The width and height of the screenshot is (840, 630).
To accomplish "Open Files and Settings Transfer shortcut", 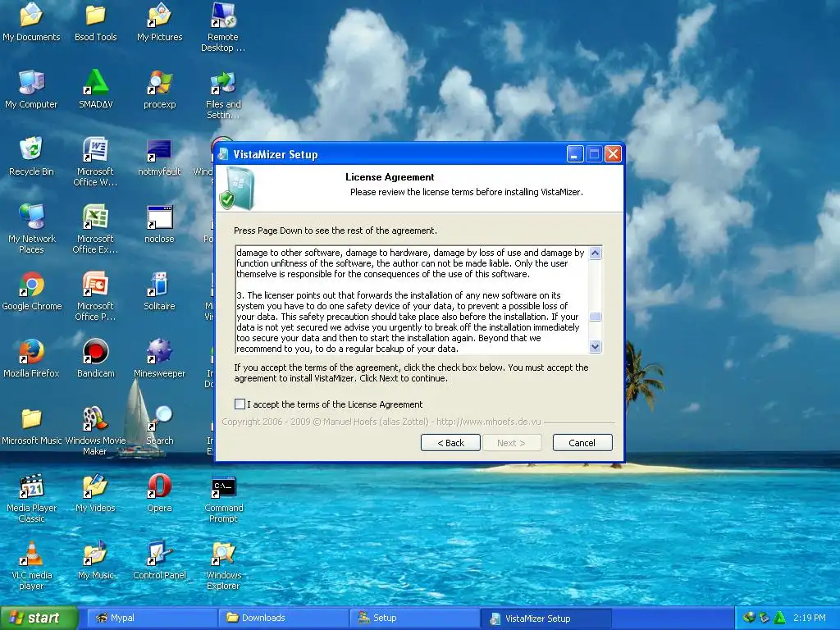I will [x=223, y=95].
